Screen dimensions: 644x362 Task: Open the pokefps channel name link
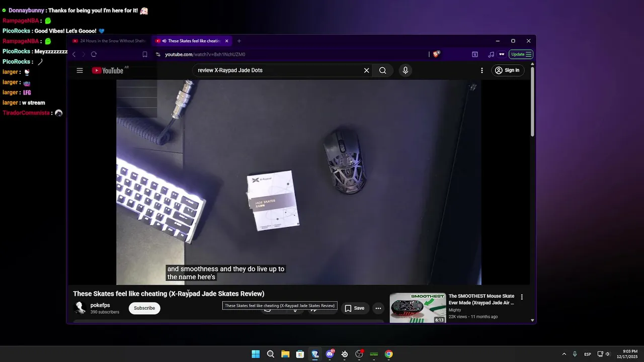(x=100, y=305)
